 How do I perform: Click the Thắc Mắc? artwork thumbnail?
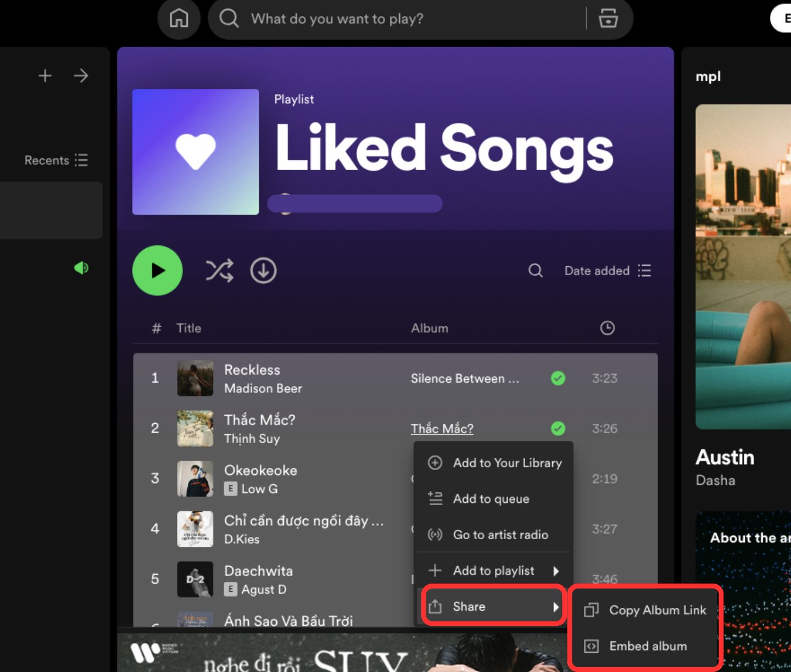tap(195, 429)
